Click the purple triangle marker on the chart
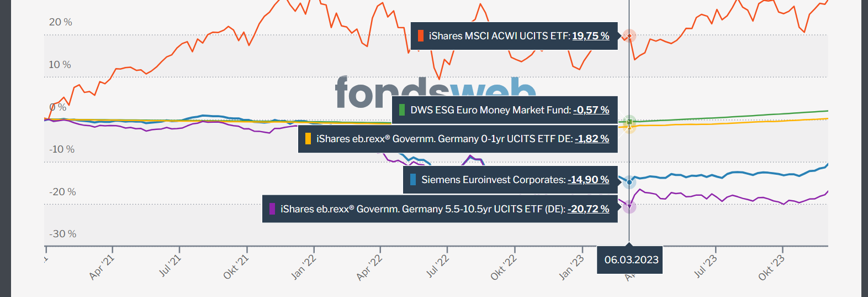The width and height of the screenshot is (868, 297). point(629,207)
